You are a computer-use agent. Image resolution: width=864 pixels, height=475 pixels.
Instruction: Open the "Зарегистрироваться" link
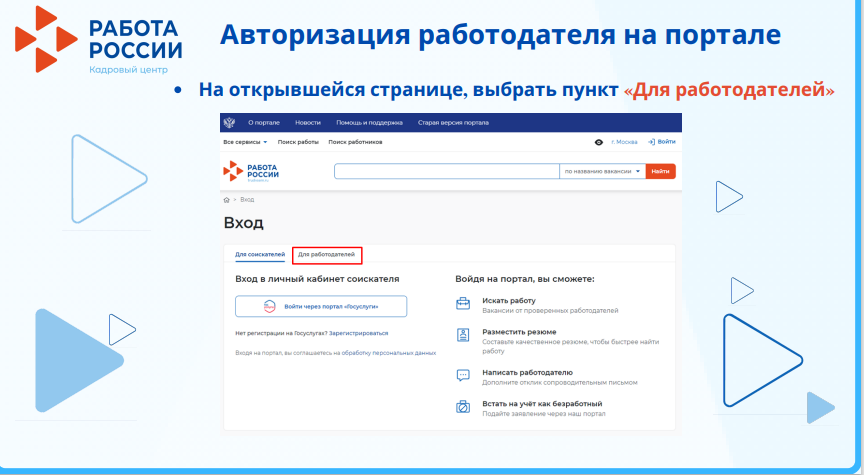click(359, 333)
